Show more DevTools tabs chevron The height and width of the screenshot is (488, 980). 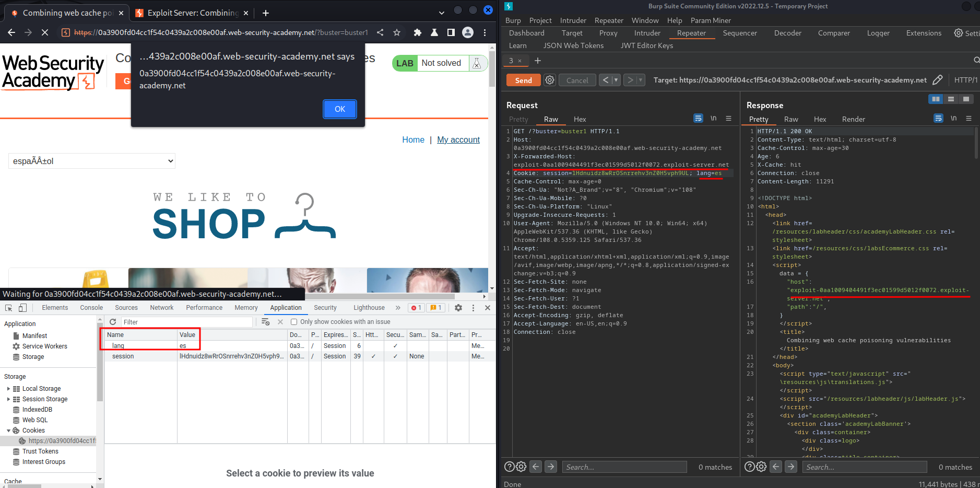pyautogui.click(x=398, y=308)
